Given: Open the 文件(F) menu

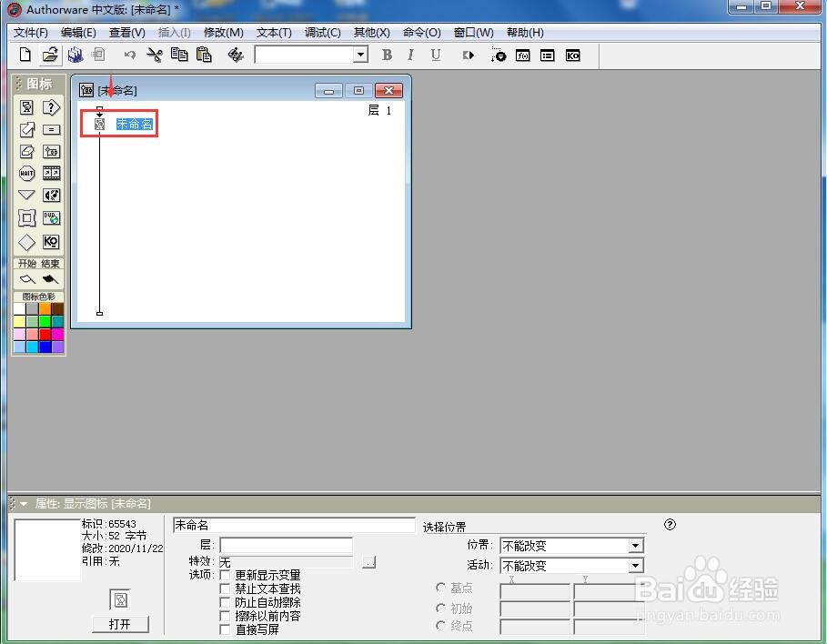Looking at the screenshot, I should pyautogui.click(x=31, y=33).
